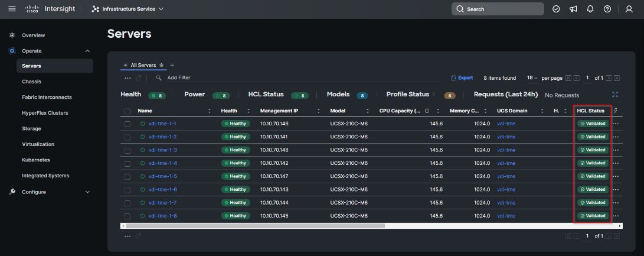Open the announcements megaphone icon

(x=573, y=9)
